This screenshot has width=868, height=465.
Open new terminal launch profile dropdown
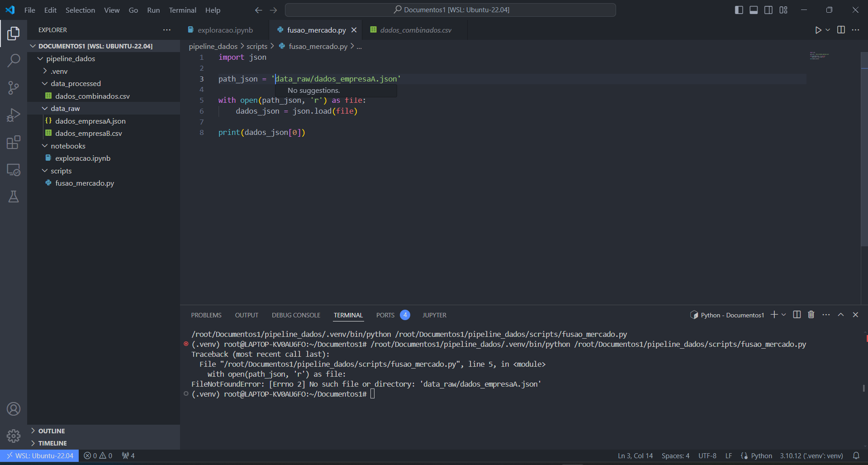click(x=783, y=315)
